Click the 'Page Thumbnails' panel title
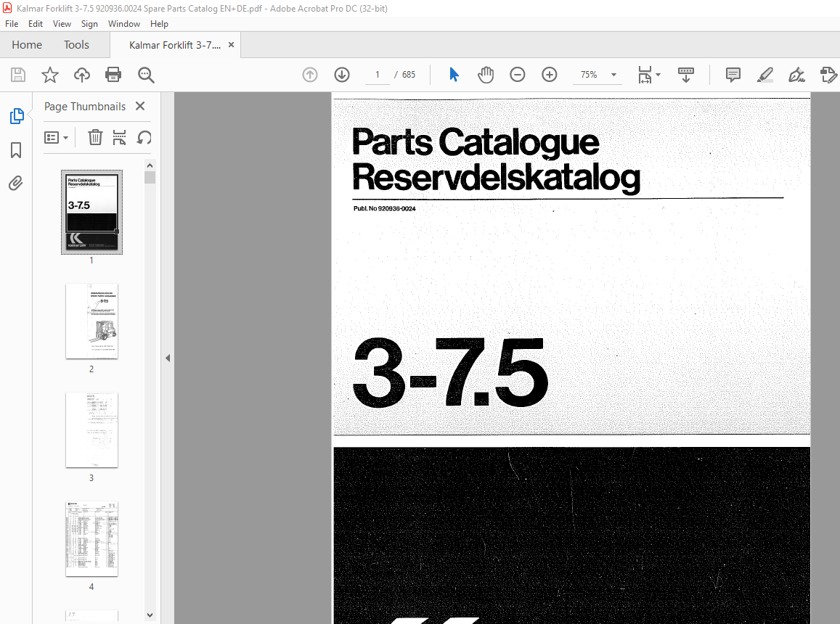This screenshot has height=624, width=840. 85,106
